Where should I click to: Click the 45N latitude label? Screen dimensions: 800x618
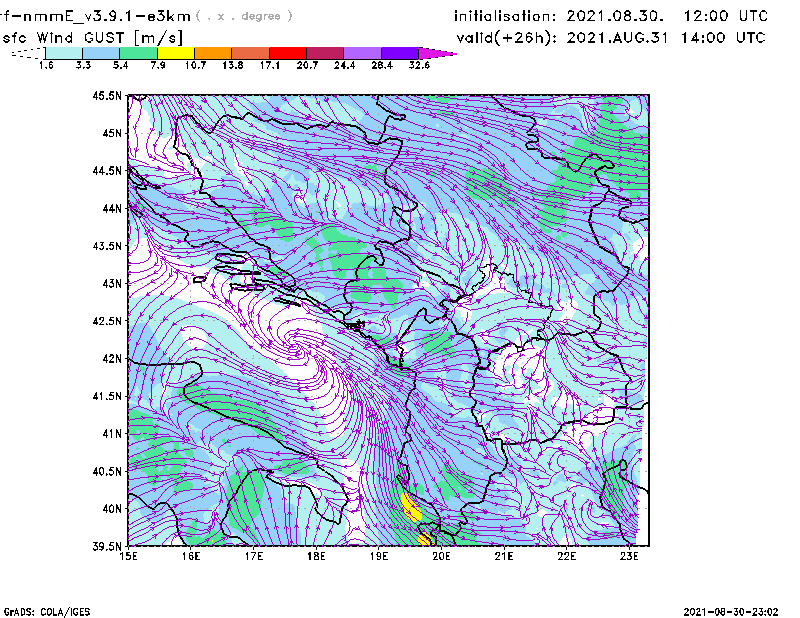tap(112, 133)
